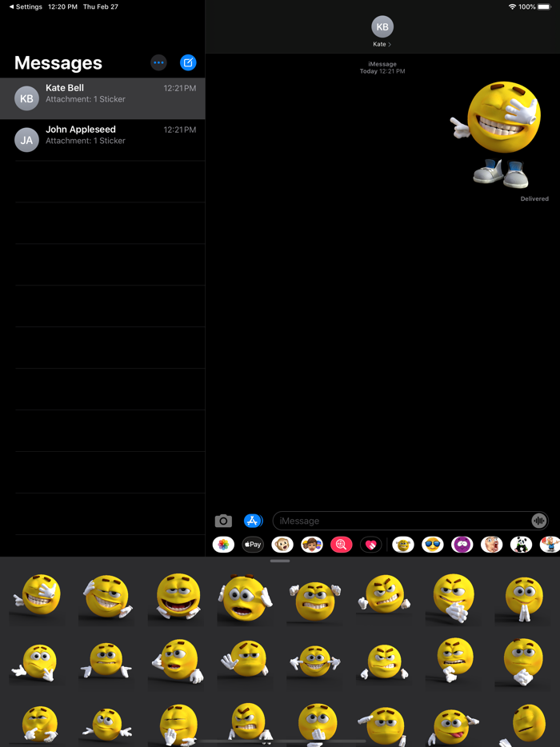Open Apple Pay in the app drawer
The width and height of the screenshot is (560, 747).
tap(253, 544)
